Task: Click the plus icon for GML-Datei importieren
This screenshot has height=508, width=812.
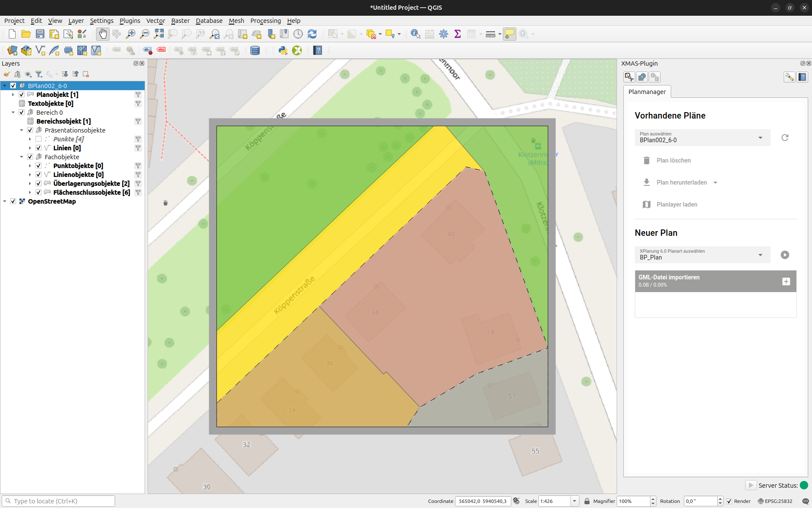Action: (786, 282)
